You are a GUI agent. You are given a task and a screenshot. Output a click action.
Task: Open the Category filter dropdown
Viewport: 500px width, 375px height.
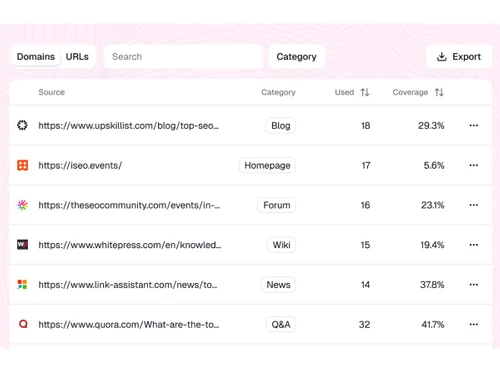(x=296, y=57)
